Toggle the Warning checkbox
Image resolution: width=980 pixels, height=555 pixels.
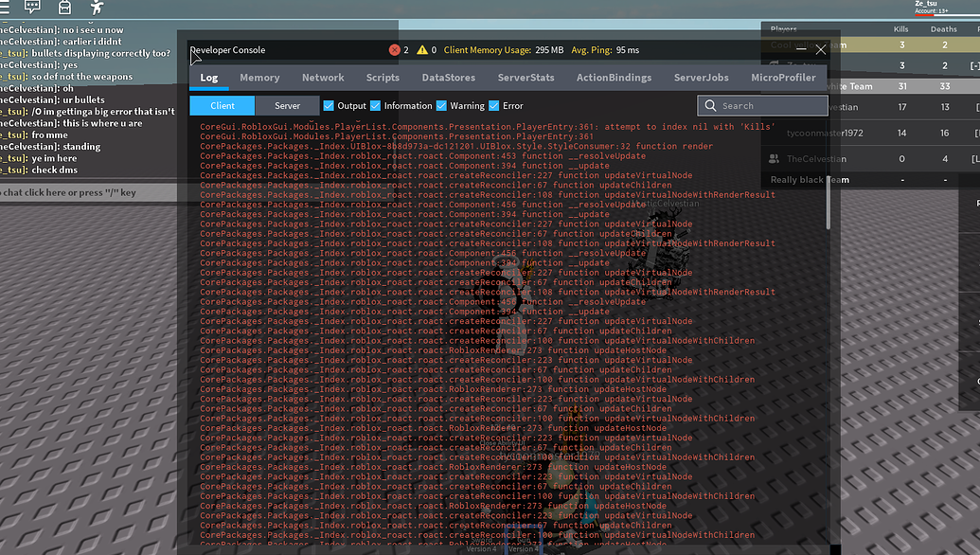point(441,106)
